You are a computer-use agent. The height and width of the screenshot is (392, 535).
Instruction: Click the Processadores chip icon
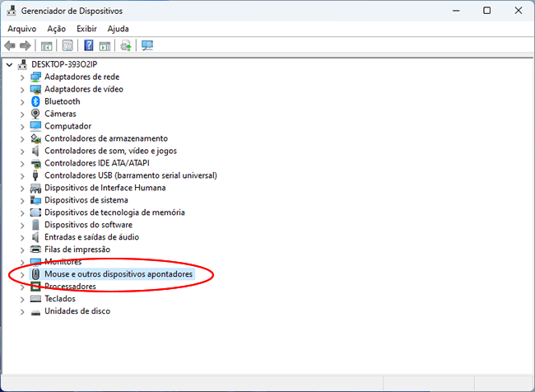pos(35,286)
